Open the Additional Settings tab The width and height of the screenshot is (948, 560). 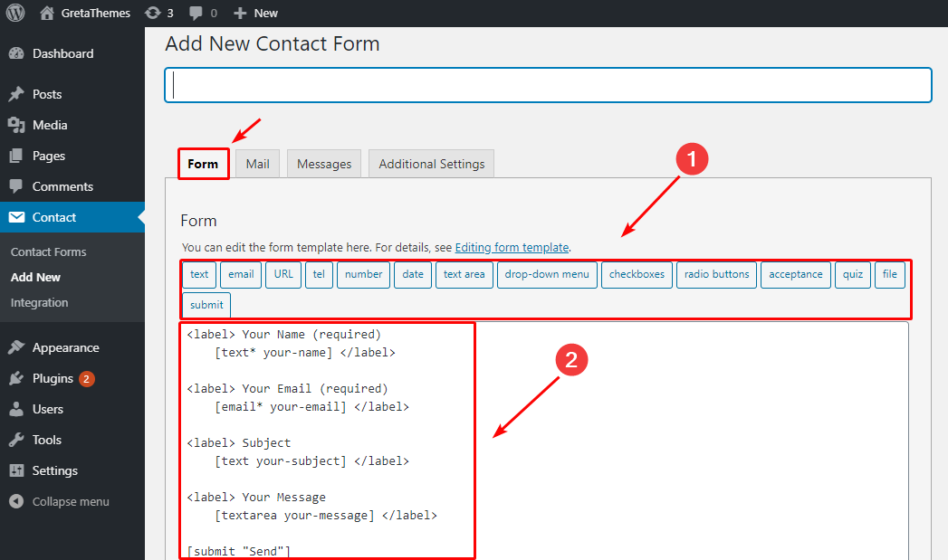pyautogui.click(x=430, y=164)
